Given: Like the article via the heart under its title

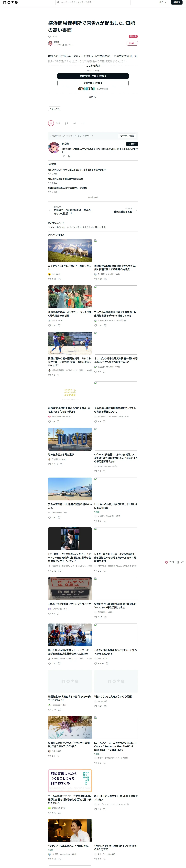Looking at the screenshot, I should pyautogui.click(x=50, y=36).
